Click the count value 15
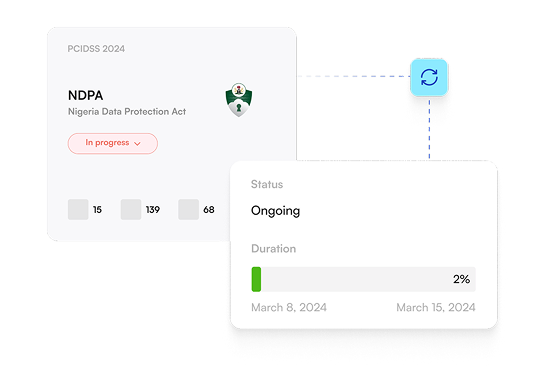The width and height of the screenshot is (555, 368). 97,210
